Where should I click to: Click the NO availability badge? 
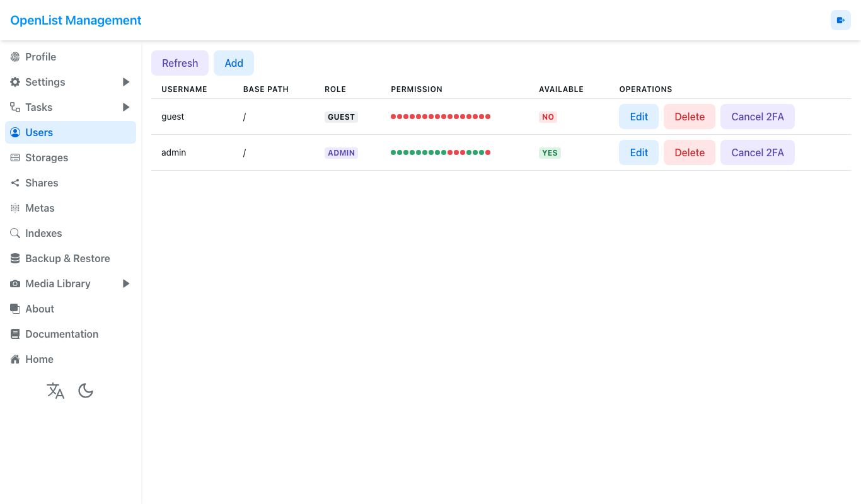[548, 117]
